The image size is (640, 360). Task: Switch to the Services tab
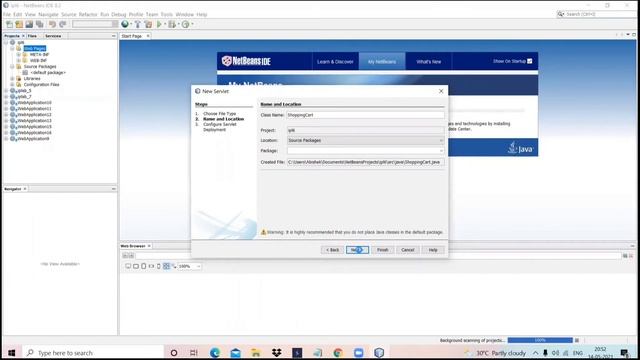pos(53,36)
